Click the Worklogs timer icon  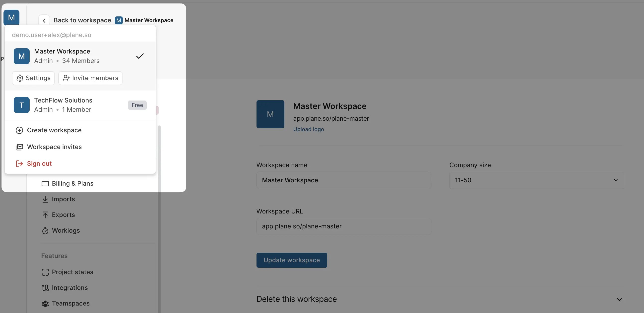tap(45, 231)
